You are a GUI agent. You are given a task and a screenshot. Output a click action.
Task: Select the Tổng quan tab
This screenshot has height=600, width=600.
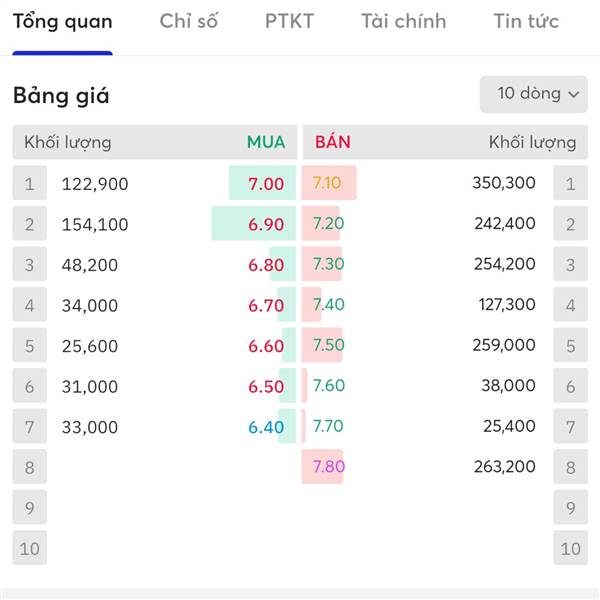pyautogui.click(x=63, y=22)
